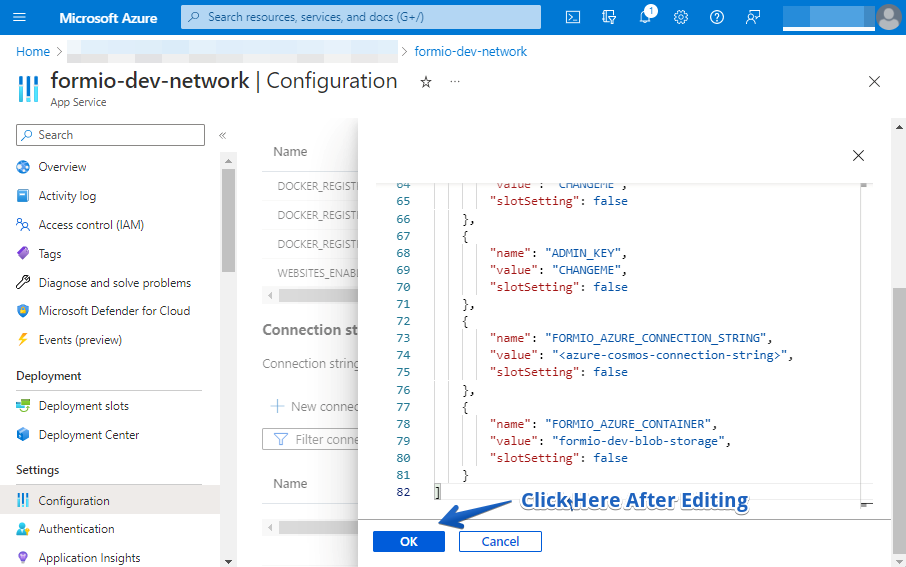Open the Help question mark icon

pos(716,17)
